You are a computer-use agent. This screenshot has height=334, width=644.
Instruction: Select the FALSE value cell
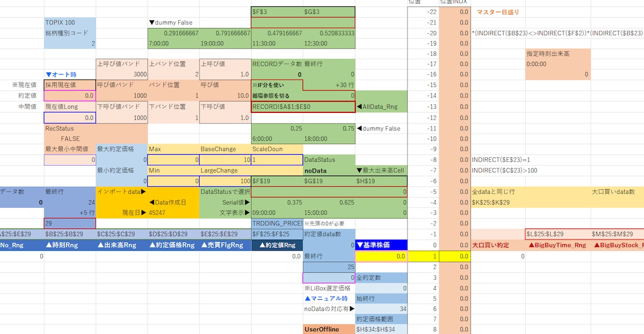click(x=70, y=139)
